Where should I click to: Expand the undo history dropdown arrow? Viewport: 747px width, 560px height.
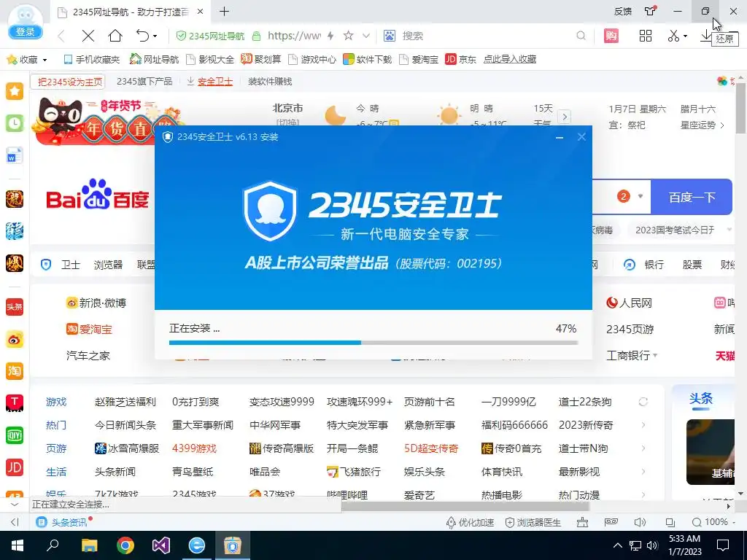tap(155, 36)
